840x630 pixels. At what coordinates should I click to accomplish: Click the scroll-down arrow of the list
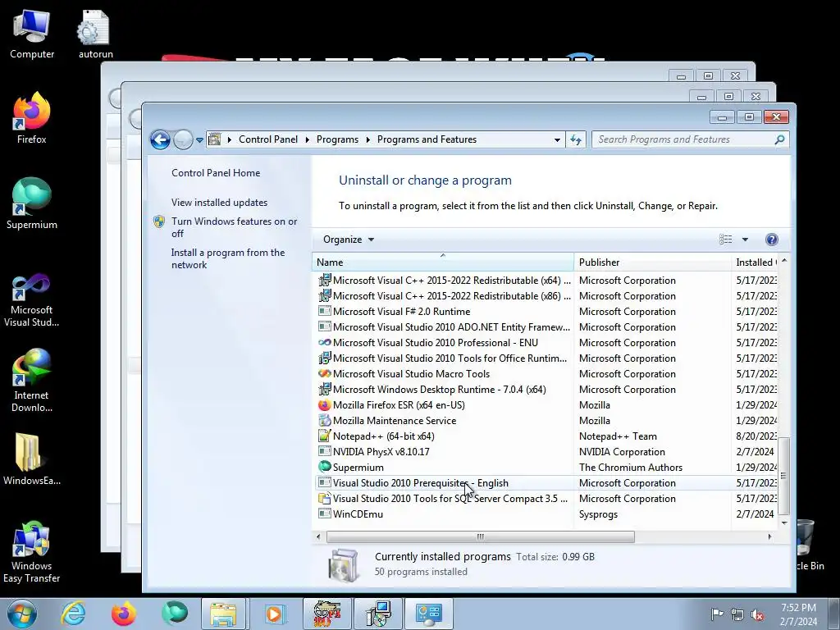pos(784,523)
